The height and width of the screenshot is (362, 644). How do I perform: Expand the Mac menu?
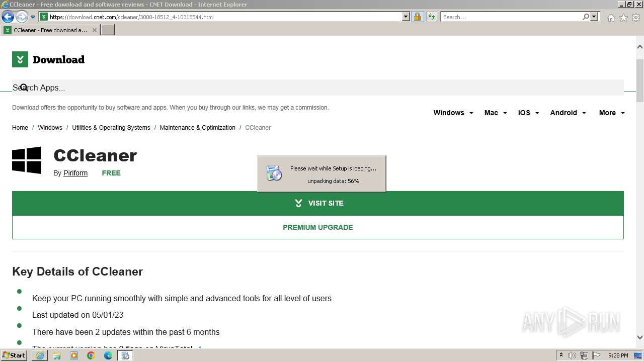coord(496,113)
